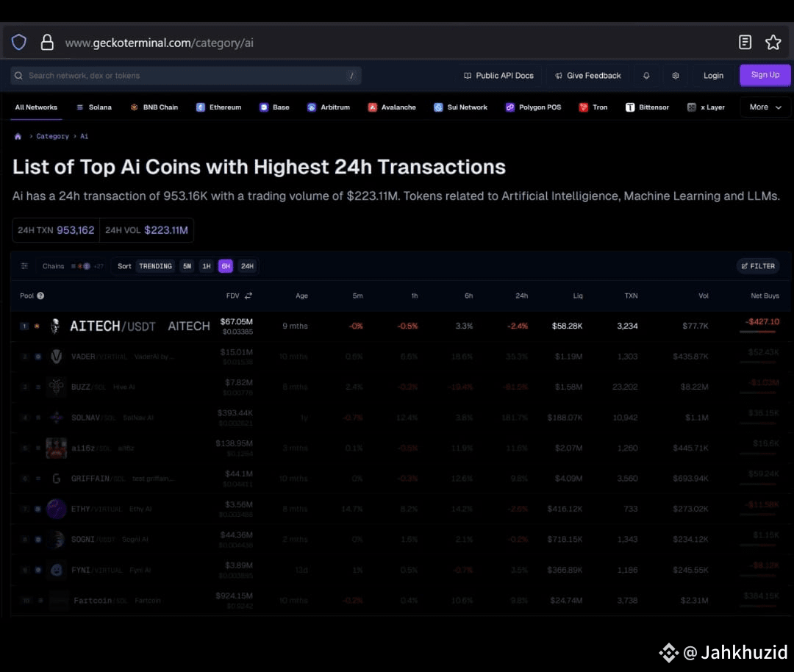The width and height of the screenshot is (794, 672).
Task: Sort table by Vol column header
Action: [704, 296]
